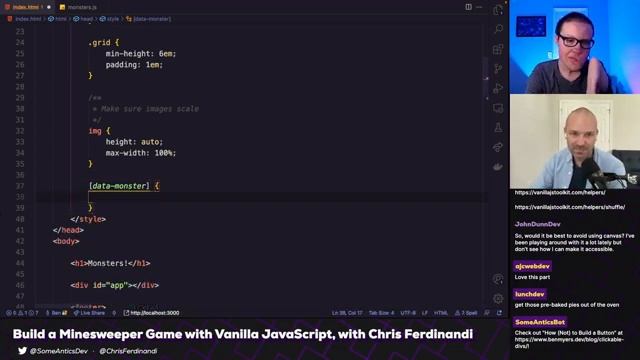Open vanillajstoolkit.com/helpers/ chat link
The width and height of the screenshot is (640, 360).
click(x=560, y=192)
